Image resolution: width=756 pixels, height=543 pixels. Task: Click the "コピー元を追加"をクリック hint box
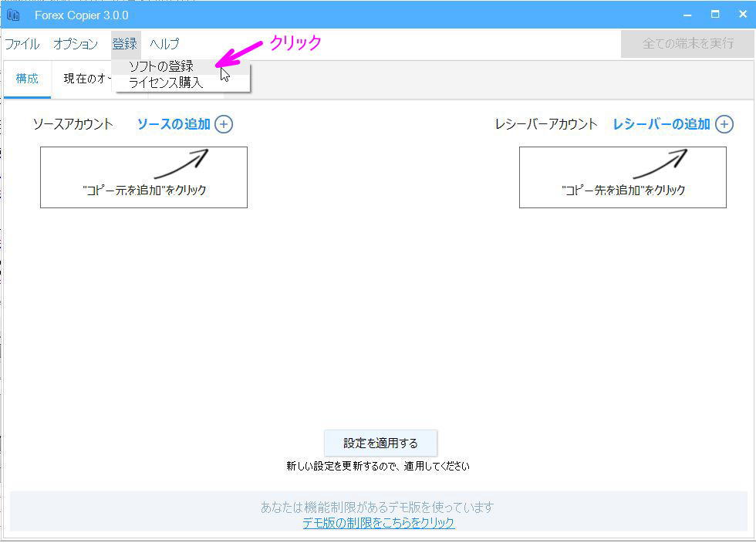[143, 177]
